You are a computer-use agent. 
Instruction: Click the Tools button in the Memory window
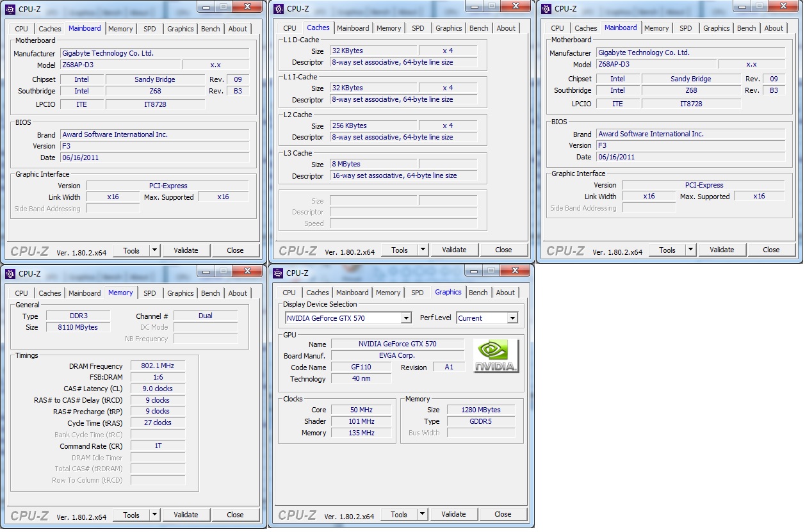click(131, 515)
